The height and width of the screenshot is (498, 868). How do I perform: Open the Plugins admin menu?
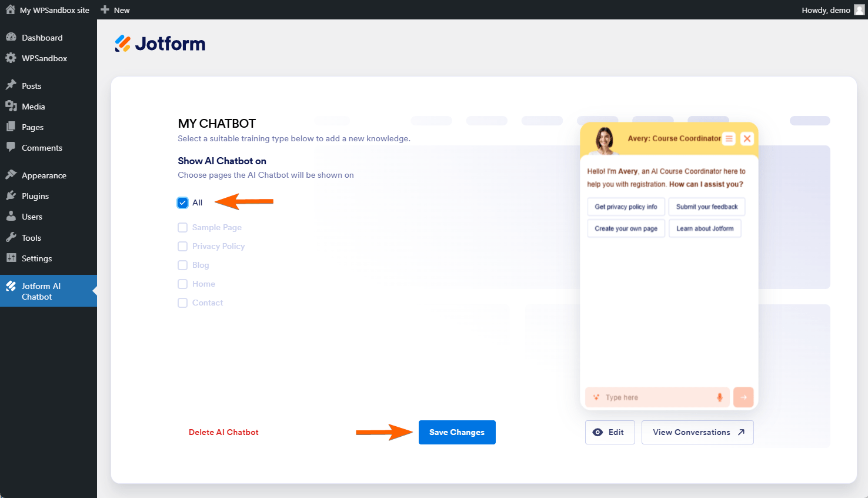tap(48, 196)
